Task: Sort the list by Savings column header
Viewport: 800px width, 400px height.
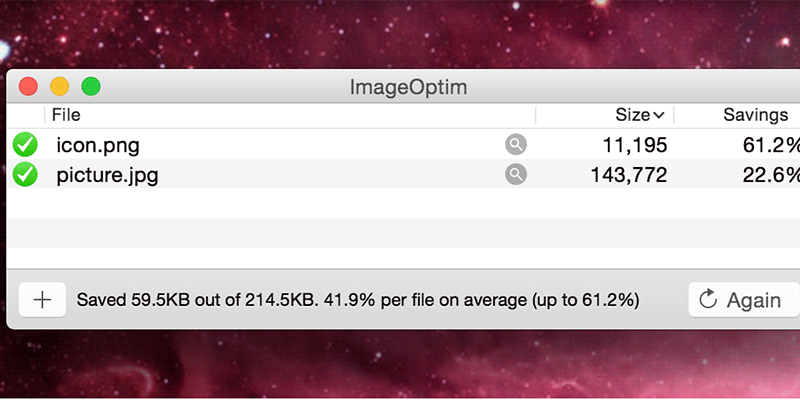Action: click(756, 115)
